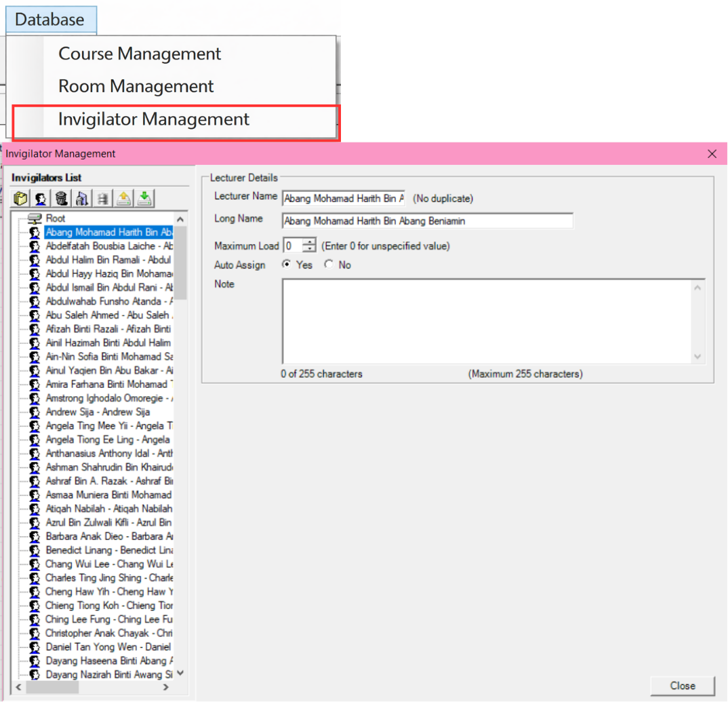This screenshot has width=728, height=702.
Task: Set Auto Assign to Yes
Action: click(x=287, y=265)
